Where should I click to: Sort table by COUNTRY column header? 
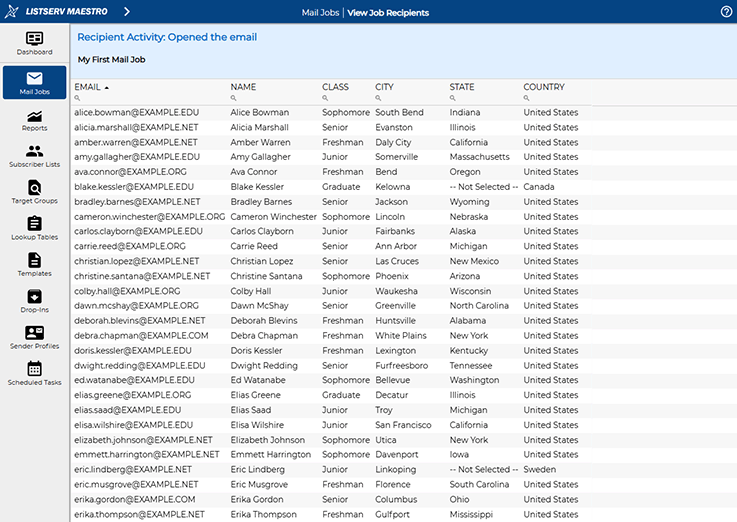[x=544, y=87]
